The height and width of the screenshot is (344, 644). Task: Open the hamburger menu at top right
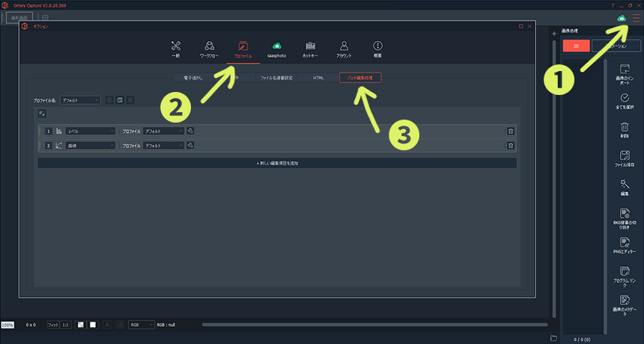point(636,18)
